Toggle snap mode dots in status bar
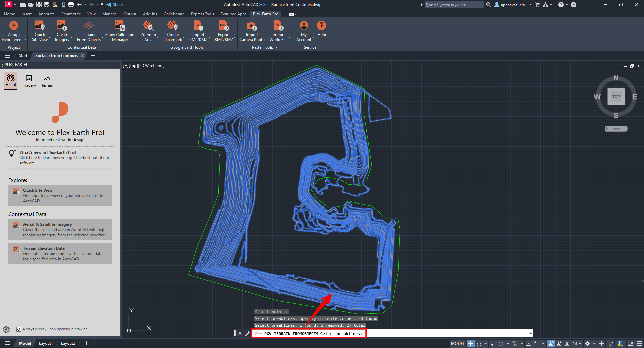644x348 pixels. click(479, 343)
